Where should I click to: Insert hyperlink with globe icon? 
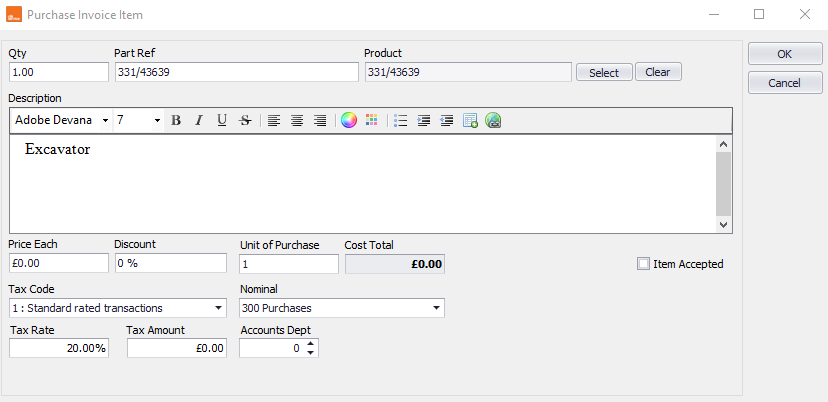tap(493, 120)
